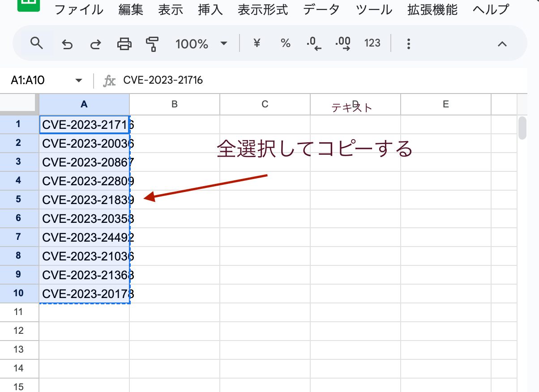
Task: Collapse the toolbar with the caret
Action: (x=502, y=43)
